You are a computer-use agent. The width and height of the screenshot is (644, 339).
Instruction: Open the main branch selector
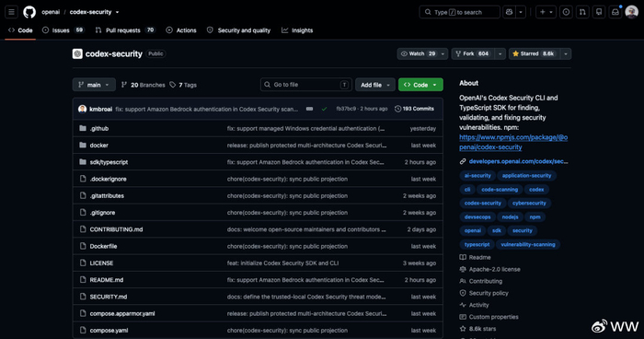(x=94, y=85)
